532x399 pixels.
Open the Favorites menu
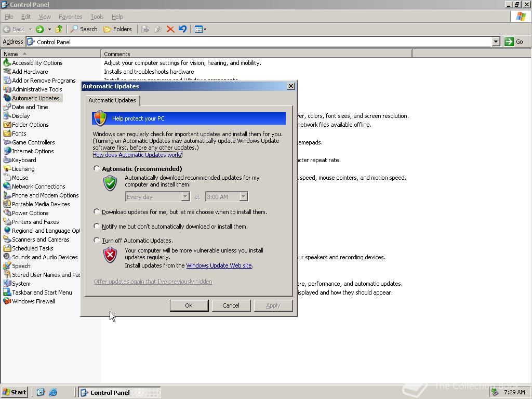click(70, 17)
